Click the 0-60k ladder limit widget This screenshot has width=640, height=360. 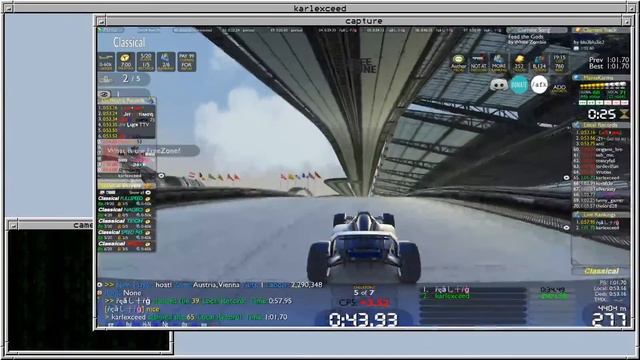coord(106,62)
